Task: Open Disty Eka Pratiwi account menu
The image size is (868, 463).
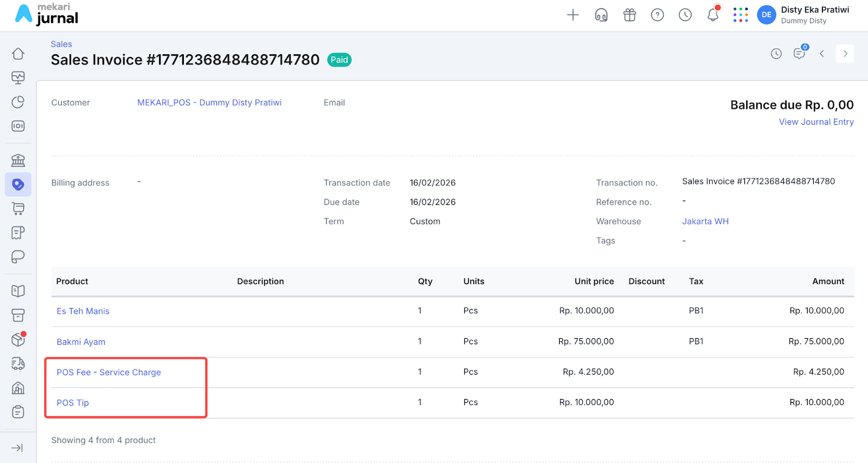Action: click(803, 15)
